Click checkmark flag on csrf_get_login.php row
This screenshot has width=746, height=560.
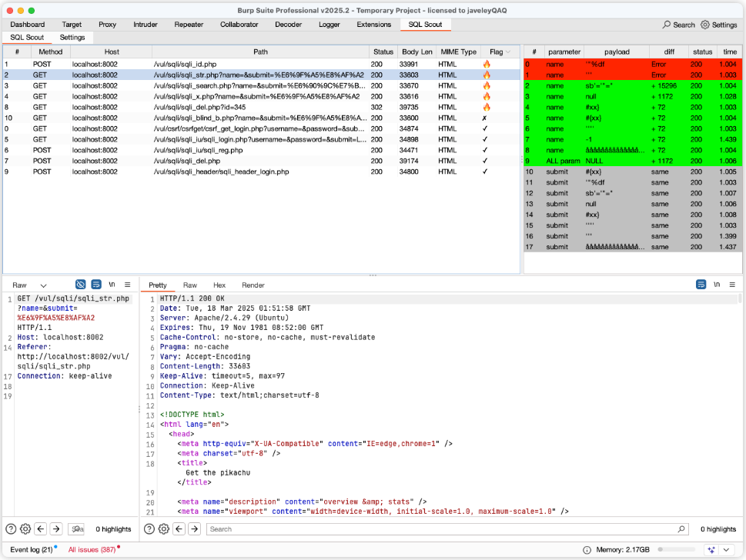click(x=485, y=128)
